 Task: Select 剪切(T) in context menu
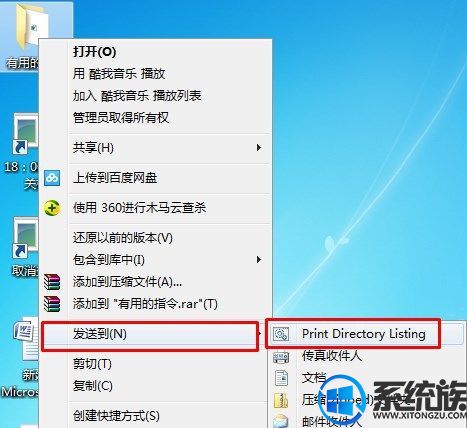[92, 364]
